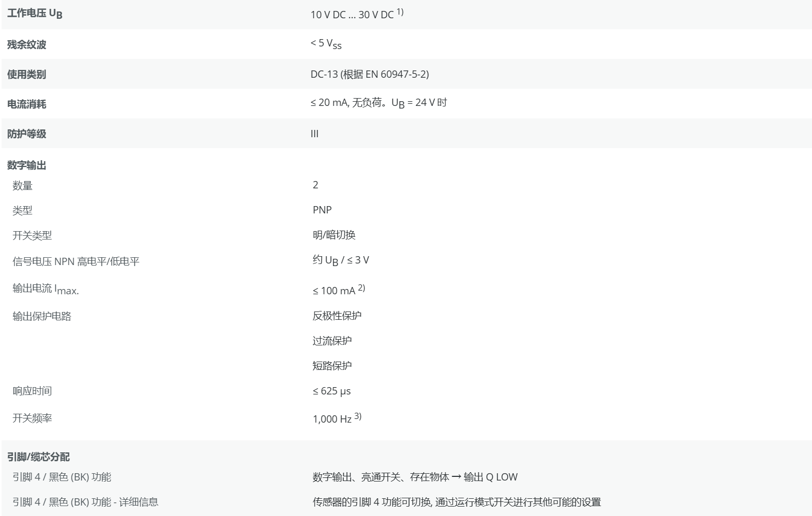Click the DC-13 (根据 EN 60947-5-2) value
This screenshot has height=516, width=812.
369,74
